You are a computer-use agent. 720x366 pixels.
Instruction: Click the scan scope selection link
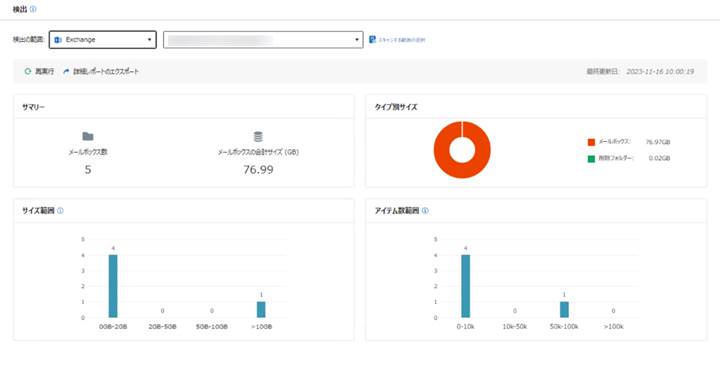[x=398, y=40]
